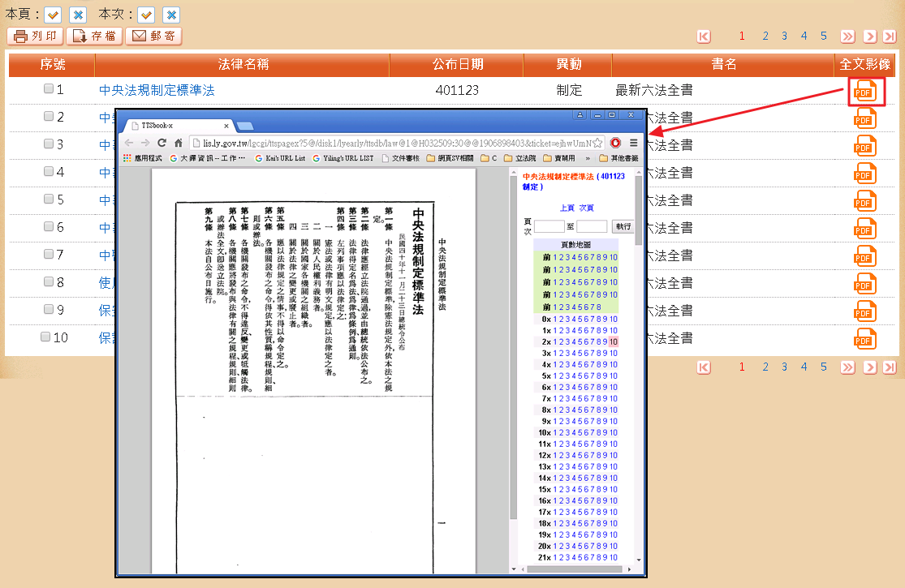Select all on this page (本頁 checkmark)
Viewport: 905px width, 588px height.
(53, 15)
